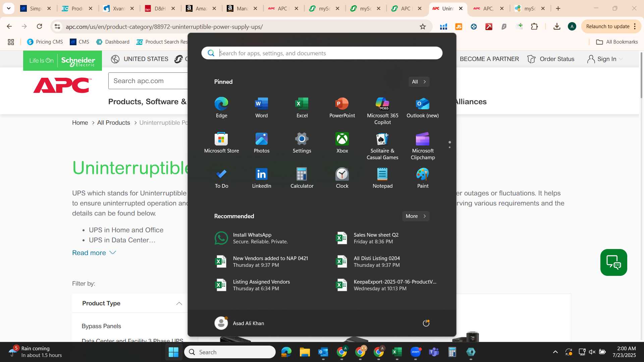Open Microsoft Teams taskbar icon
644x362 pixels.
(x=434, y=352)
